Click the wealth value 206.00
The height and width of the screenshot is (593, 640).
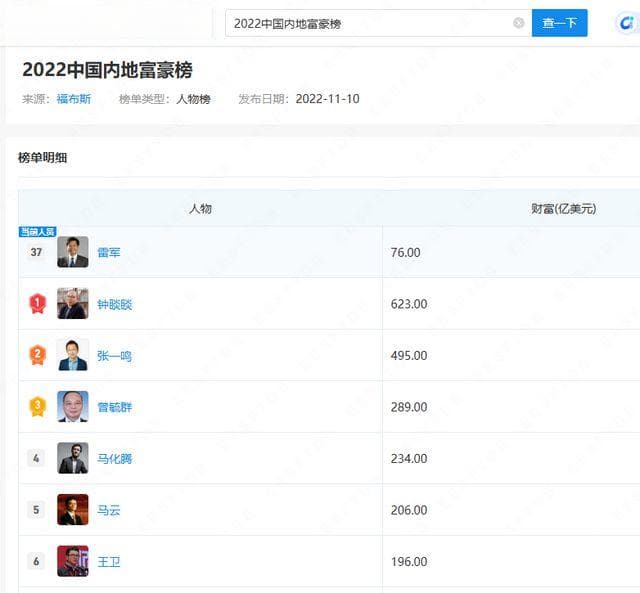pyautogui.click(x=409, y=510)
